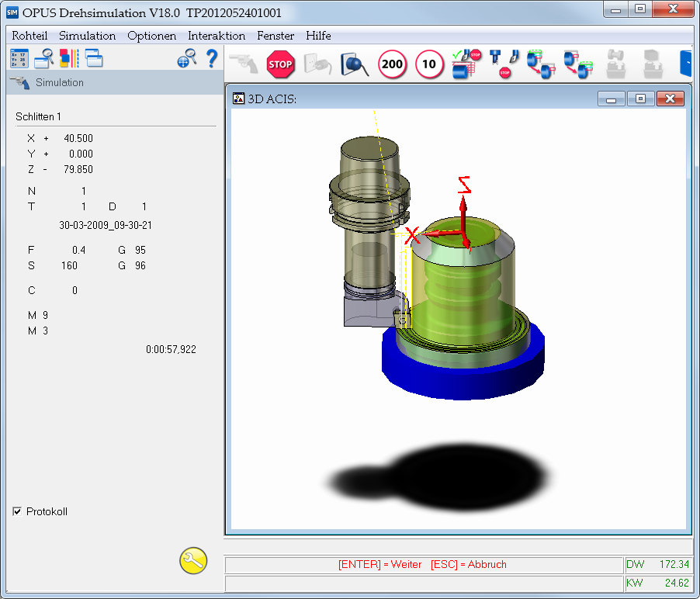Click the Schlitten 1 heading

[x=38, y=117]
